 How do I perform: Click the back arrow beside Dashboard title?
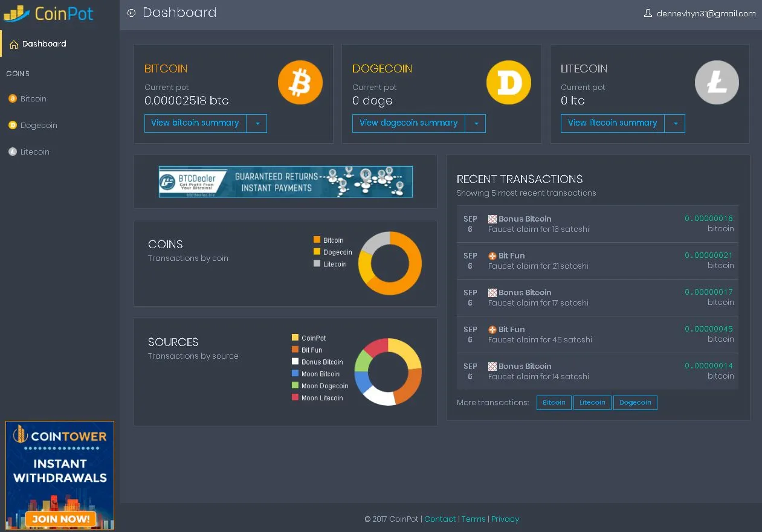131,13
